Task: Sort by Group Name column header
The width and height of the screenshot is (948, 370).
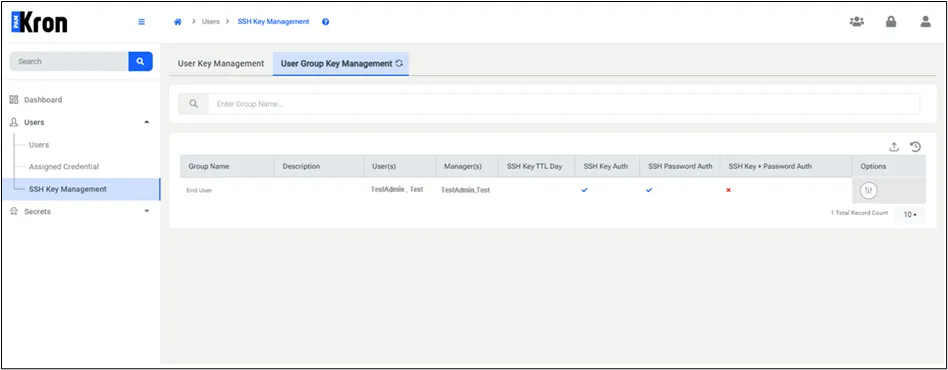Action: pyautogui.click(x=227, y=166)
